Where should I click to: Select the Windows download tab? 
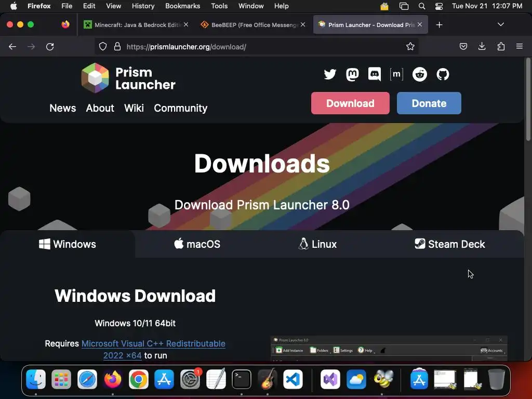click(x=68, y=244)
